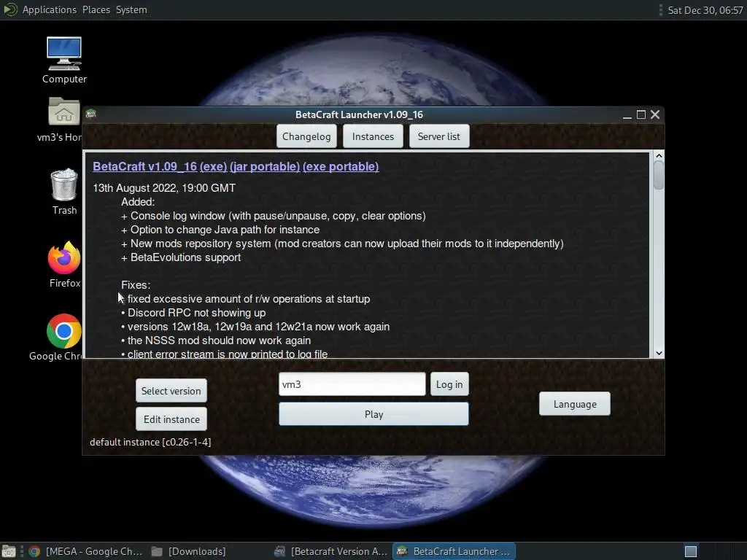The height and width of the screenshot is (560, 747).
Task: Click the Edit instance button
Action: (171, 419)
